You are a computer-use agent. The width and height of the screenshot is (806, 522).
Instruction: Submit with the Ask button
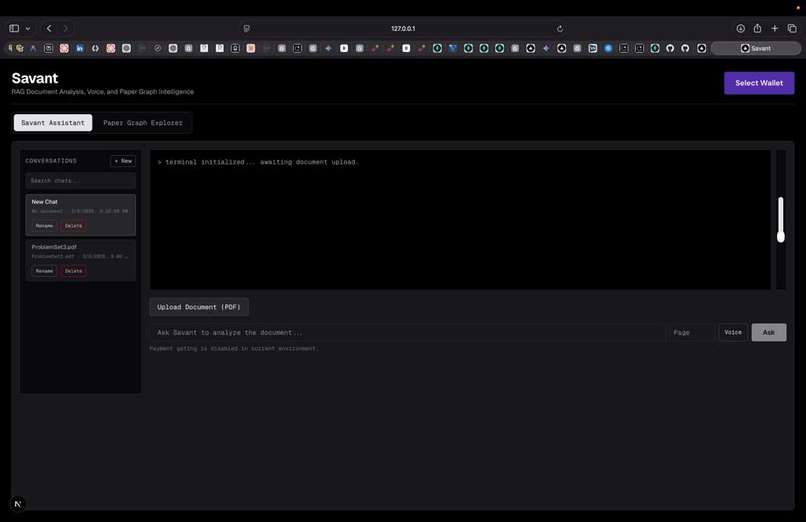pyautogui.click(x=768, y=332)
